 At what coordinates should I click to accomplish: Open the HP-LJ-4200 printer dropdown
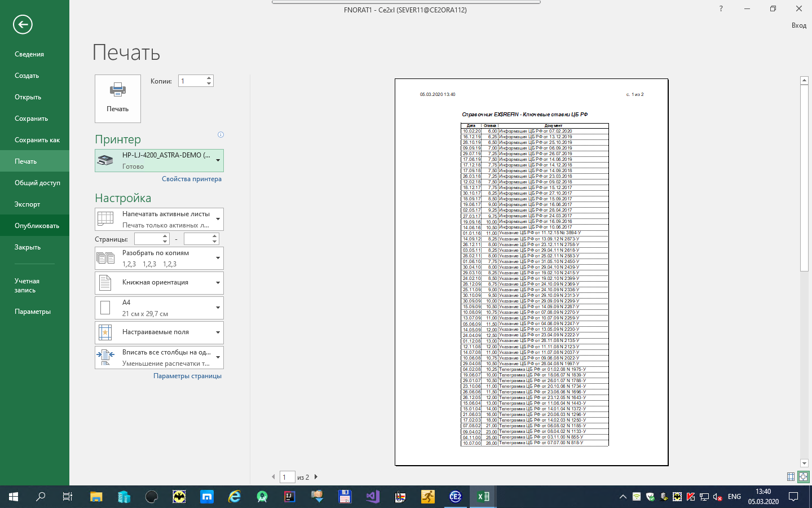tap(159, 160)
